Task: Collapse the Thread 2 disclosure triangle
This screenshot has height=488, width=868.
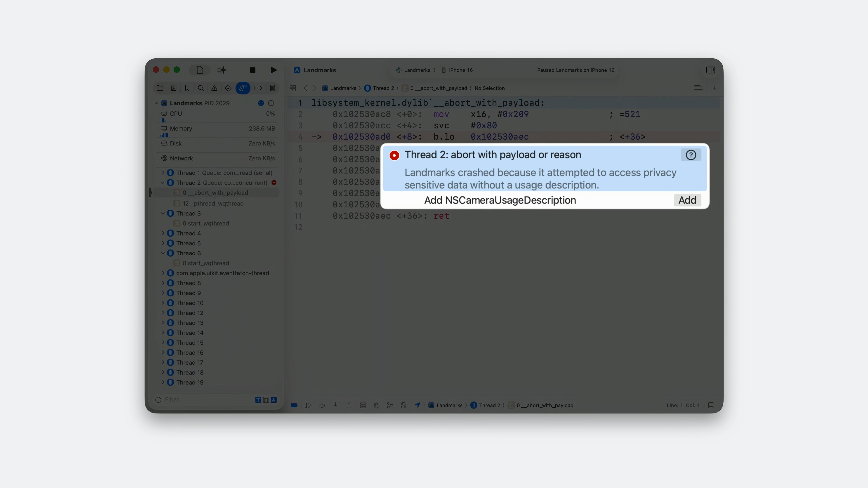Action: (163, 183)
